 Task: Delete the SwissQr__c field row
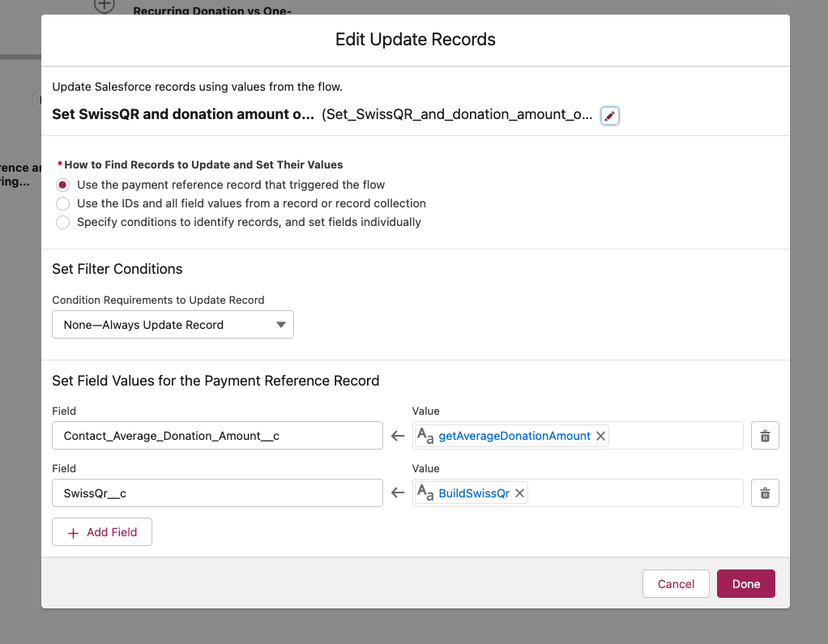click(765, 493)
